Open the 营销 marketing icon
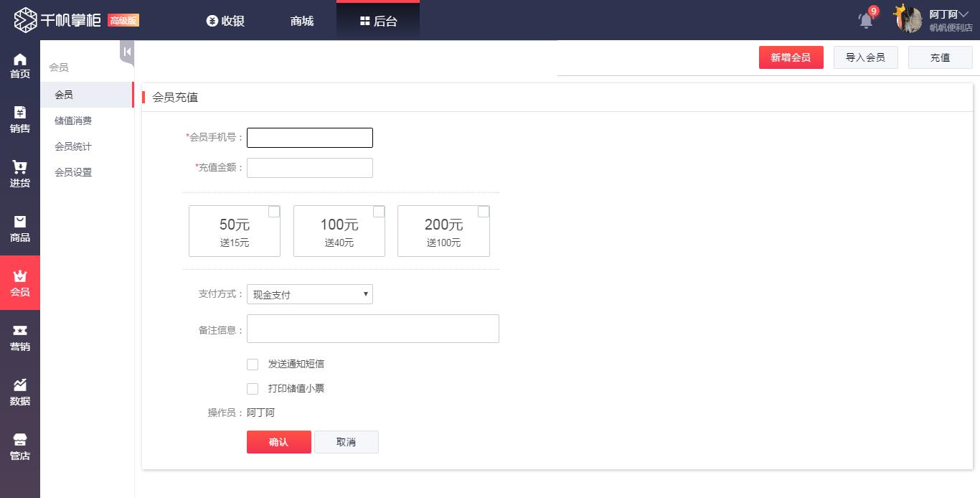Screen dimensions: 980x498 20,337
